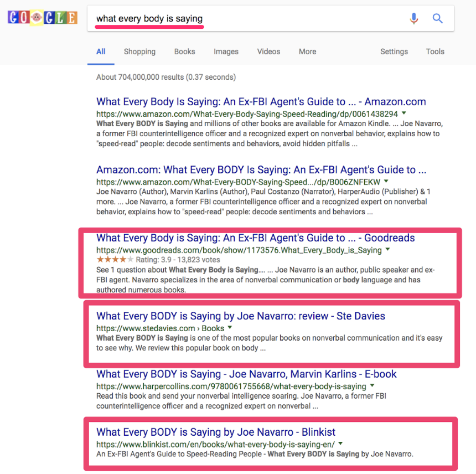Expand dropdown arrow next to goodreads.com URL
Viewport: 476px width, 474px height.
coord(387,249)
